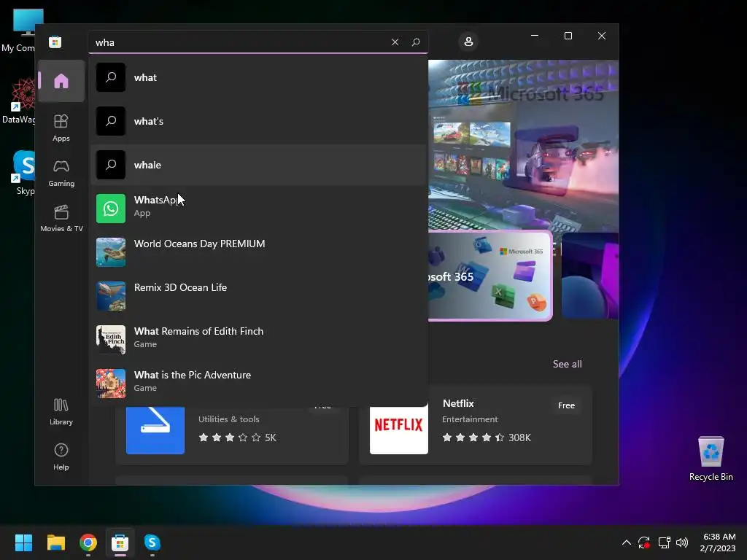This screenshot has height=560, width=747.
Task: Open Google Chrome from taskbar
Action: (88, 542)
